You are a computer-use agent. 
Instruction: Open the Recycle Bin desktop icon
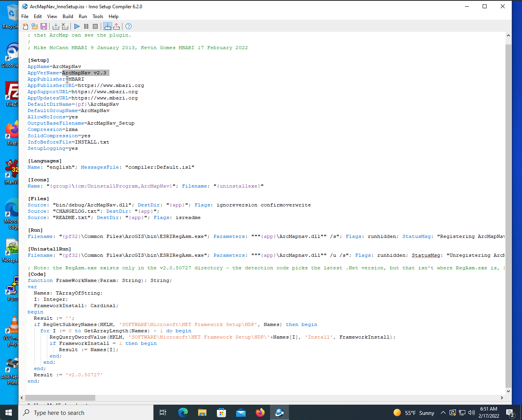click(x=11, y=16)
